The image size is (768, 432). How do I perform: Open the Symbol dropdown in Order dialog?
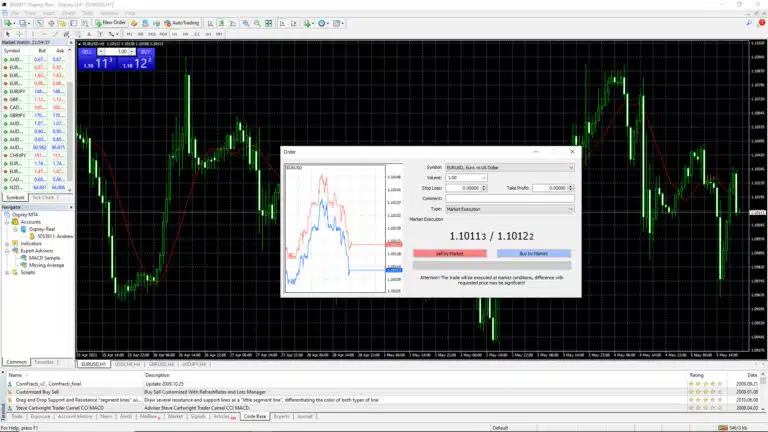[509, 168]
